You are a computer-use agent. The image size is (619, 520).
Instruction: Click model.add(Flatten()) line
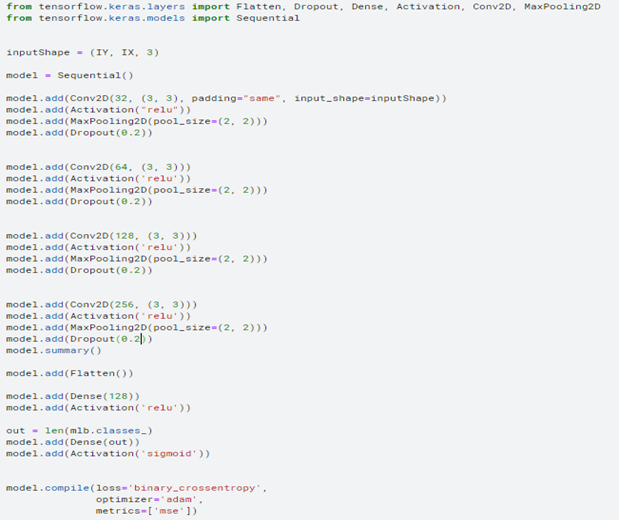(70, 373)
